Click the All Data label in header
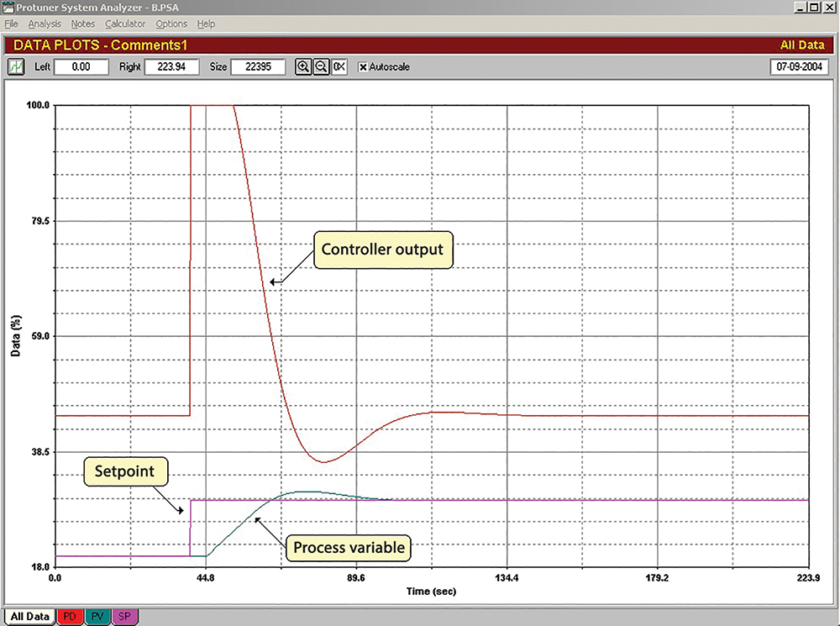The image size is (840, 626). [802, 45]
